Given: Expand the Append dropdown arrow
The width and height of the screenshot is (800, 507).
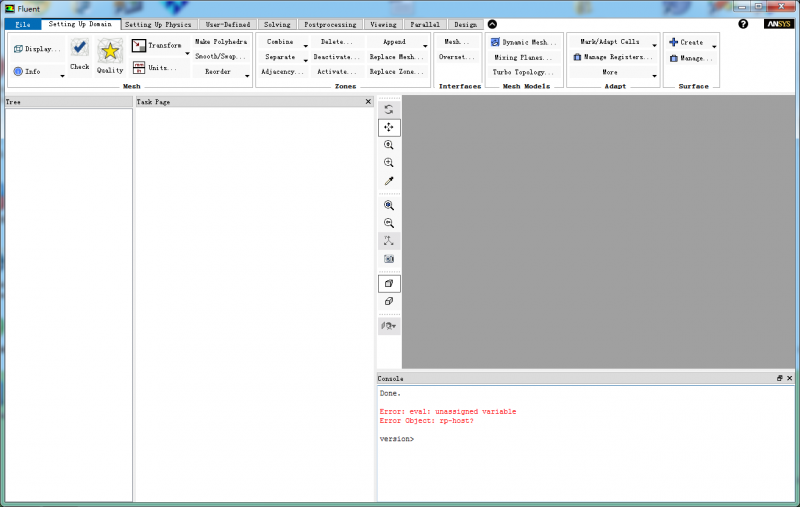Looking at the screenshot, I should 425,46.
